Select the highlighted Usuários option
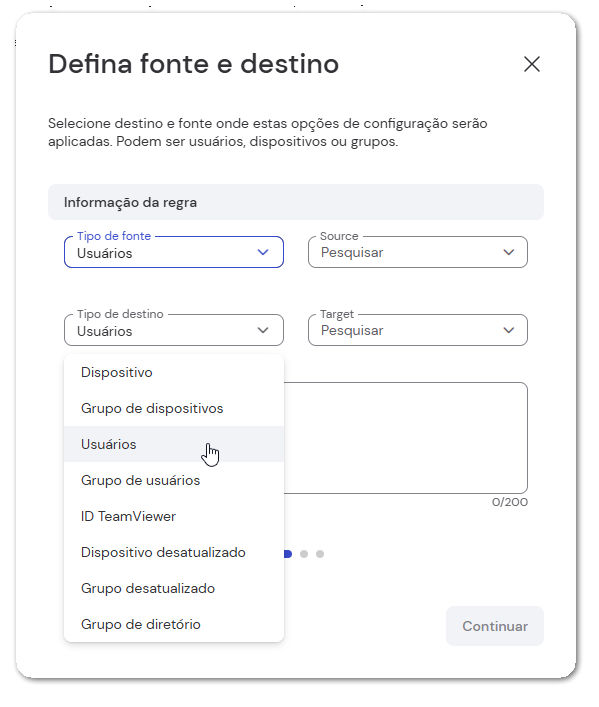The image size is (599, 707). click(x=174, y=444)
